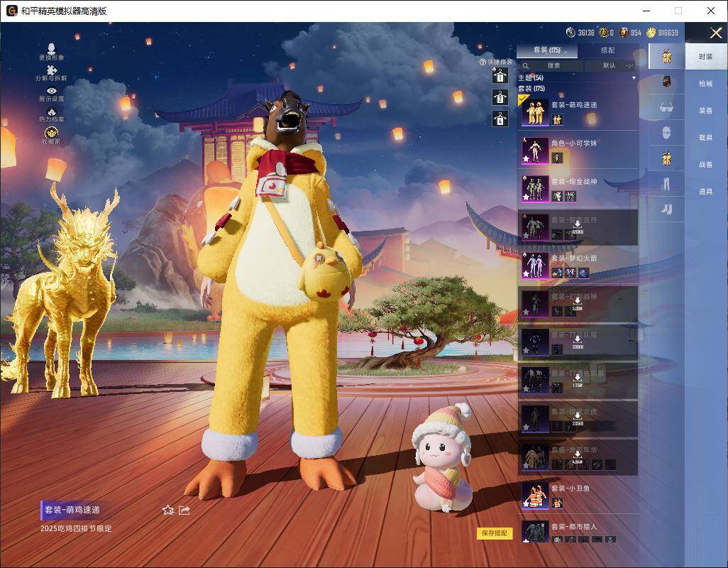This screenshot has width=728, height=568.
Task: Open the 装备 equipment tab
Action: click(706, 111)
